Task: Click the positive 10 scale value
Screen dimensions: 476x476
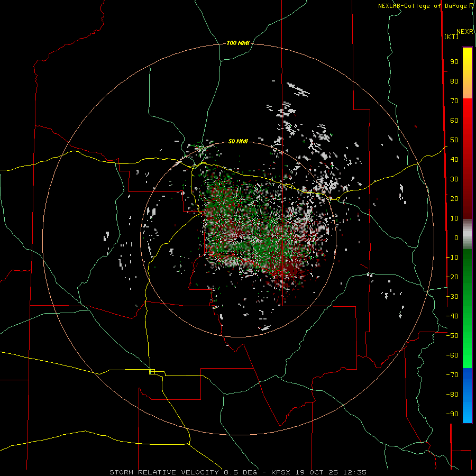Action: (x=454, y=218)
